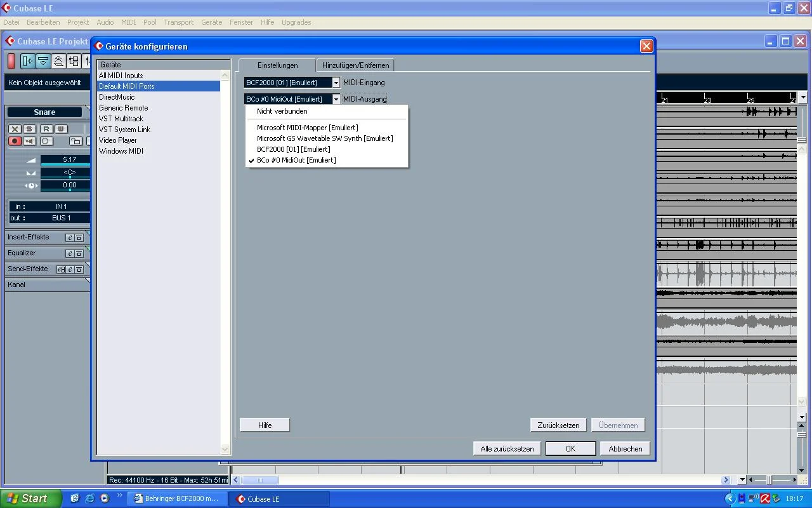
Task: Open the Transport menu
Action: point(179,22)
